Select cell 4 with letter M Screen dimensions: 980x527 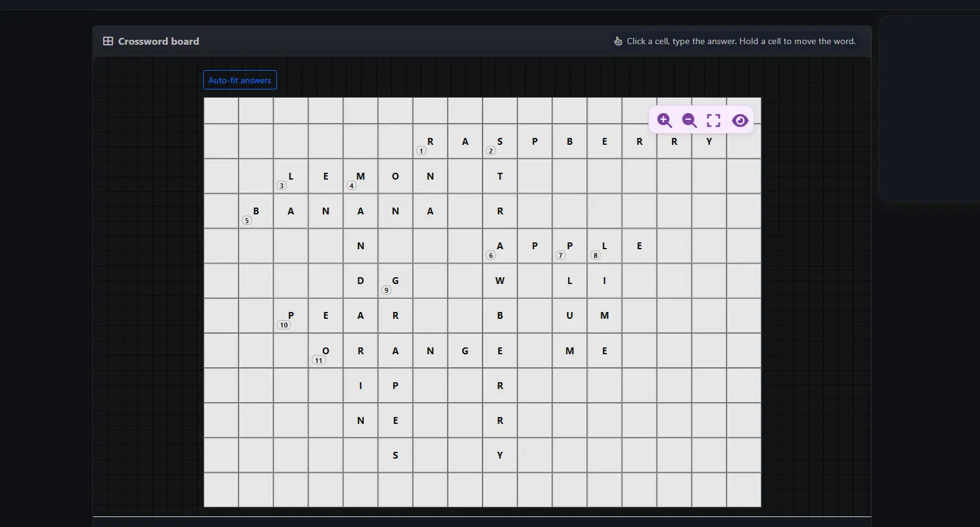(360, 176)
